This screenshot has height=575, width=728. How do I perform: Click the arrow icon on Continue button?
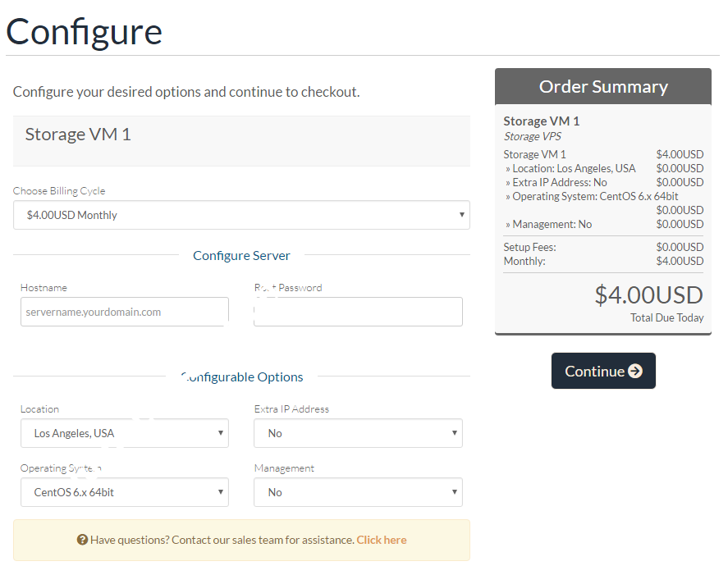coord(635,372)
